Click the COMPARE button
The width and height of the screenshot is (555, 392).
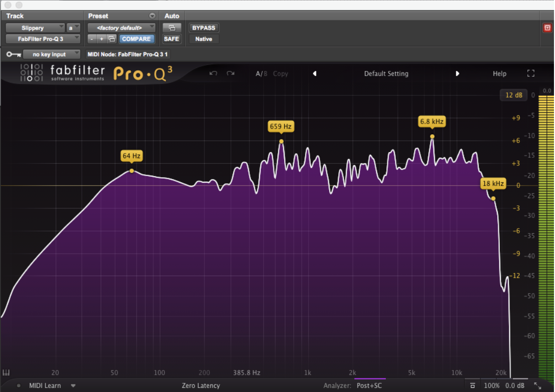[136, 39]
